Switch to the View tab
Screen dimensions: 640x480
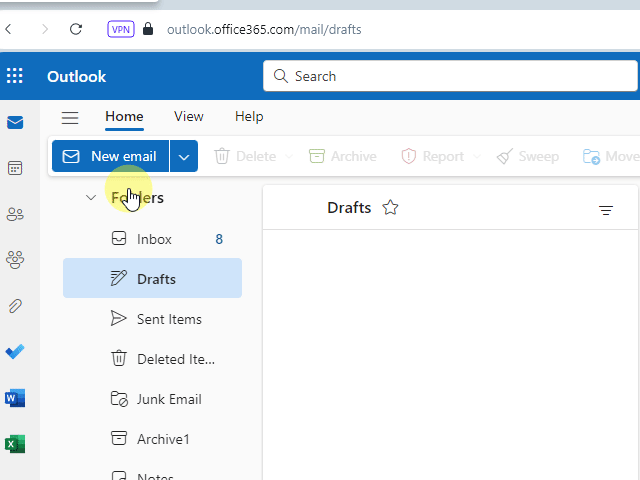pyautogui.click(x=189, y=117)
